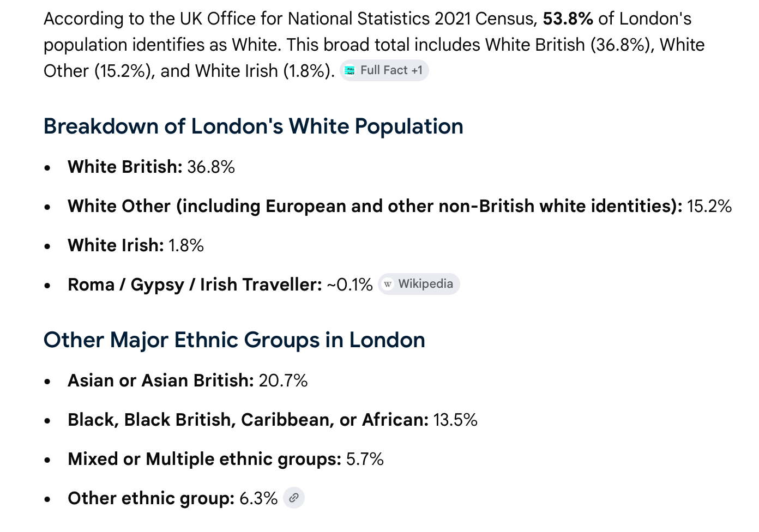Click the +1 additional sources indicator
759x532 pixels.
coord(417,70)
